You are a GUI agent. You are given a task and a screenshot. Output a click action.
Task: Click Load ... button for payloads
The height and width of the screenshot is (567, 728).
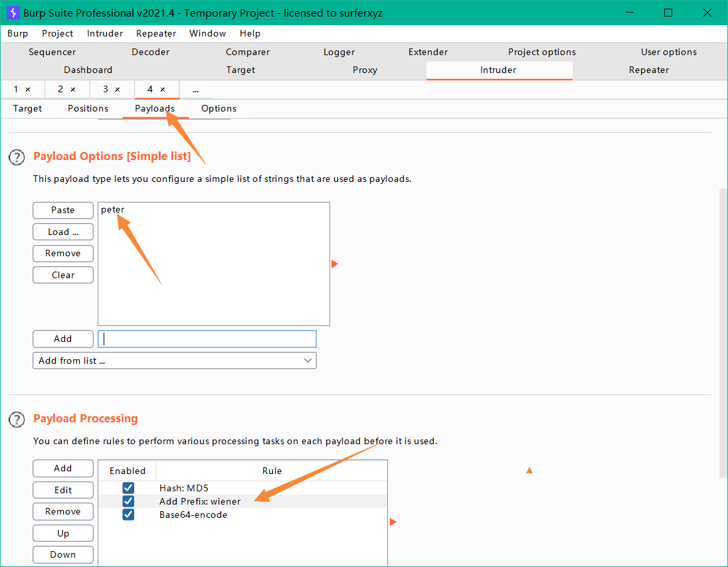(63, 232)
